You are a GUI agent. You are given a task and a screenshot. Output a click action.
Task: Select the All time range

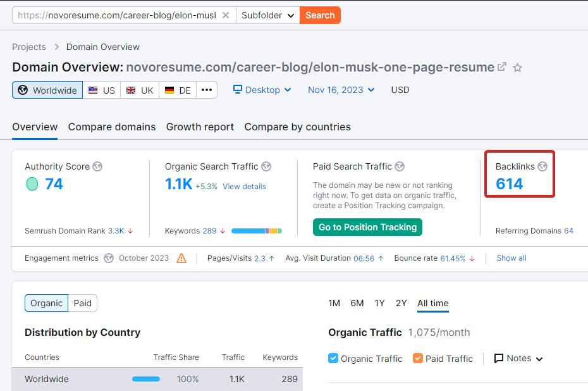pyautogui.click(x=432, y=303)
